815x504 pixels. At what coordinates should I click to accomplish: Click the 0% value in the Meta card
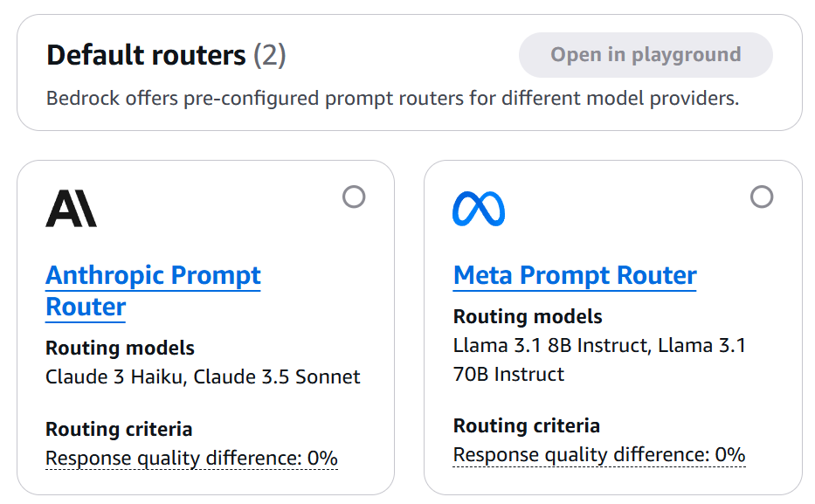point(730,454)
